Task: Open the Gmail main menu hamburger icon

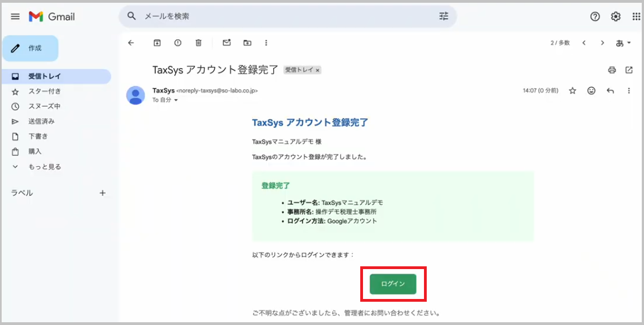Action: (x=15, y=17)
